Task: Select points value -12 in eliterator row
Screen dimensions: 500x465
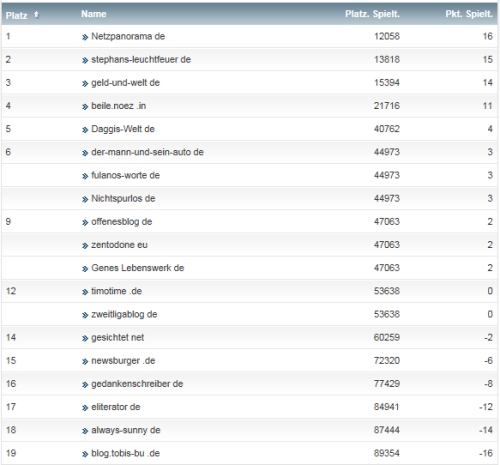Action: pyautogui.click(x=486, y=407)
